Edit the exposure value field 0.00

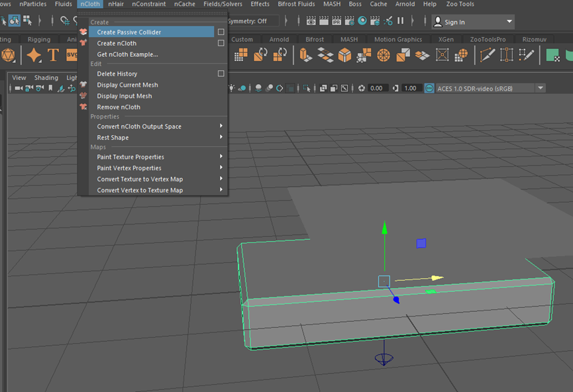click(377, 88)
